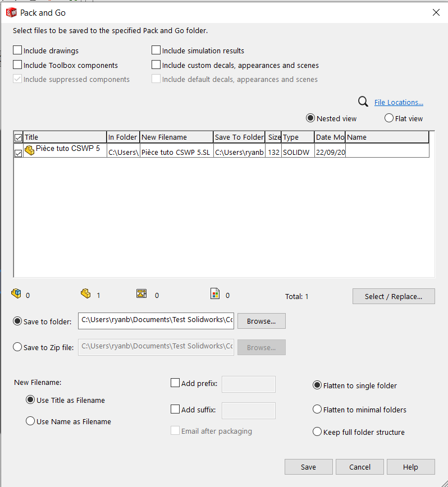Select Use Name as Filename

click(30, 421)
